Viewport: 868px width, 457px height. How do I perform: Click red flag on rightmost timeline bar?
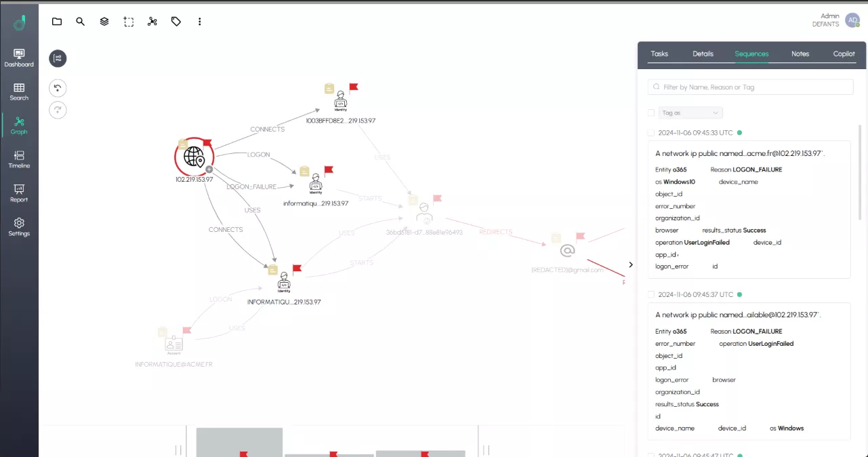[x=424, y=455]
